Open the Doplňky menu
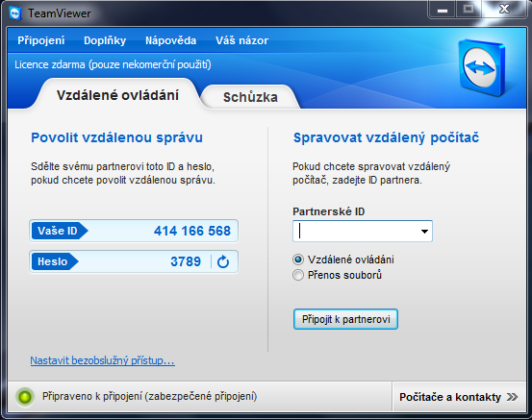This screenshot has width=532, height=420. 105,40
